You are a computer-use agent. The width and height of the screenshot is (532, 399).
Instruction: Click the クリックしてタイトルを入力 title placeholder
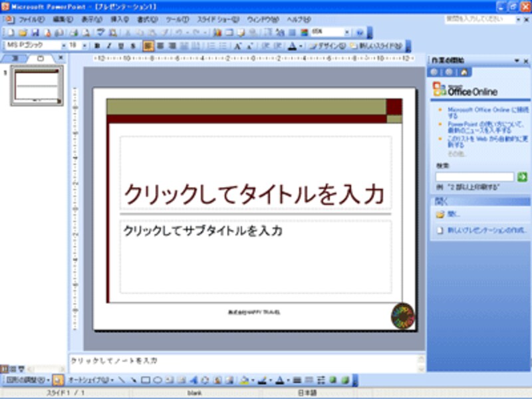tap(255, 173)
